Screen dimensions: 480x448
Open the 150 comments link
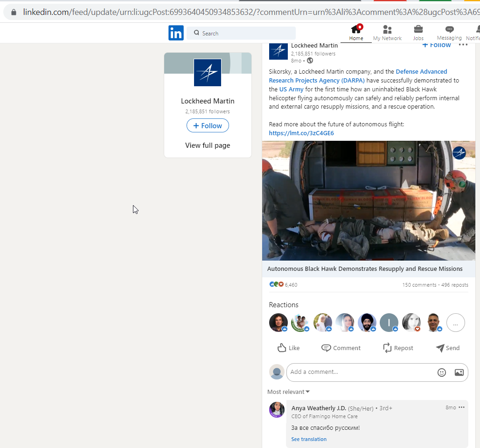click(419, 285)
